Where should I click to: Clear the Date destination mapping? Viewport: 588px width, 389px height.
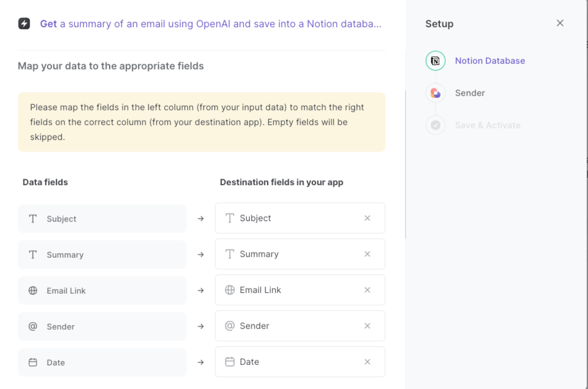(367, 361)
